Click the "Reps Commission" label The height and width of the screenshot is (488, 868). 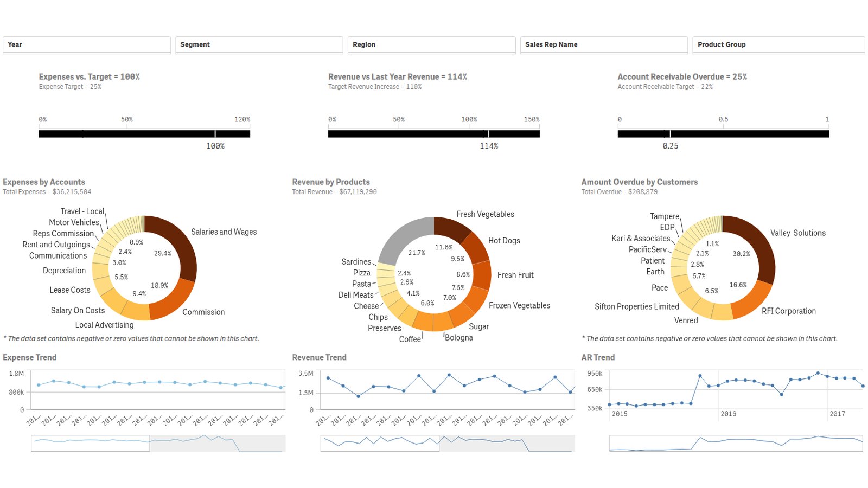point(63,234)
